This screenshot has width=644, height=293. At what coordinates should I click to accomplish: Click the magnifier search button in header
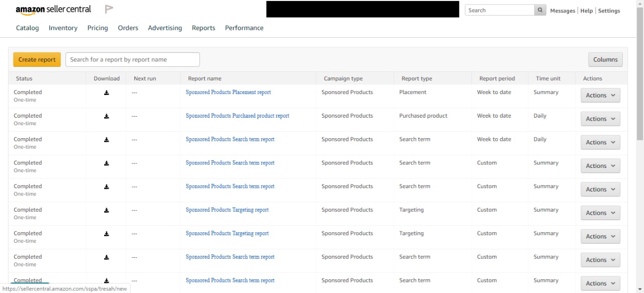pyautogui.click(x=540, y=10)
